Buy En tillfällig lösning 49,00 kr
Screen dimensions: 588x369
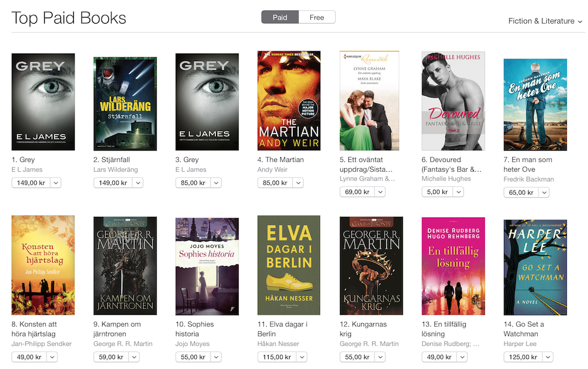(439, 357)
